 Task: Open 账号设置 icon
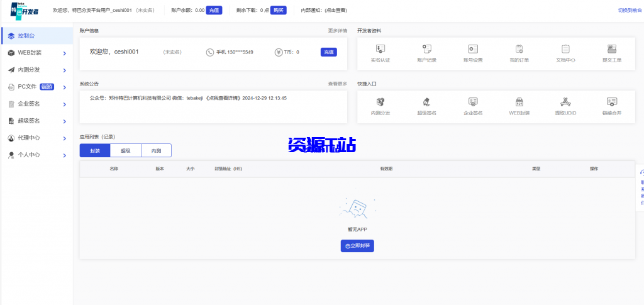coord(473,49)
